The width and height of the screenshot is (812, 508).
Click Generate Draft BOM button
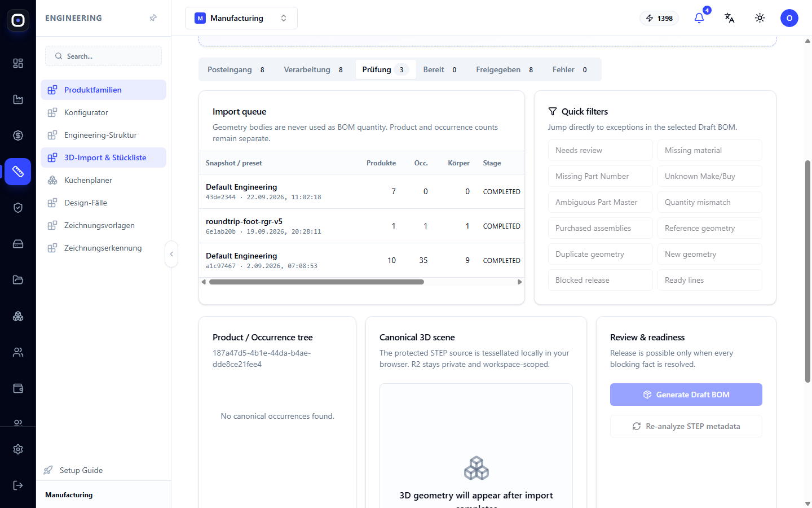click(x=686, y=395)
